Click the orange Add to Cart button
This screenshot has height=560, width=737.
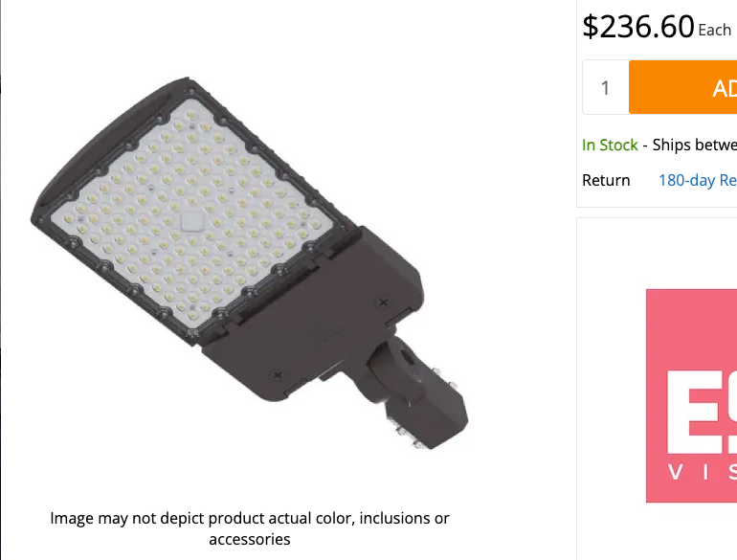coord(683,87)
